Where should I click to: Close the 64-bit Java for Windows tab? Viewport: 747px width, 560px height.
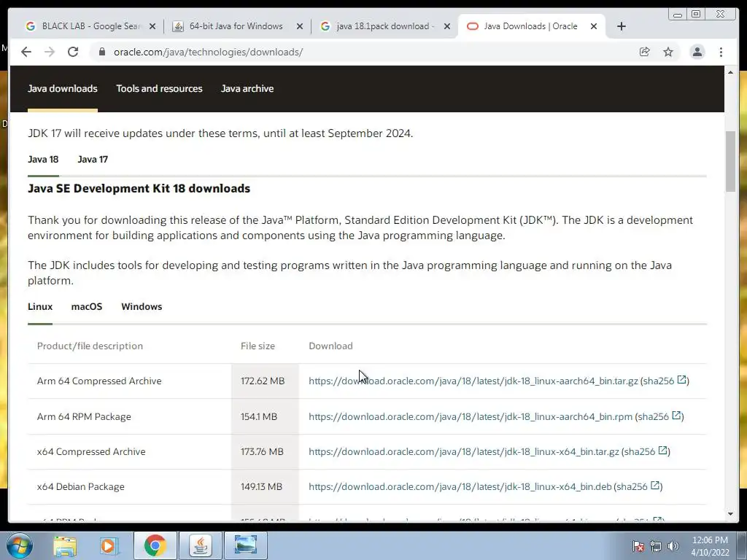(x=300, y=27)
